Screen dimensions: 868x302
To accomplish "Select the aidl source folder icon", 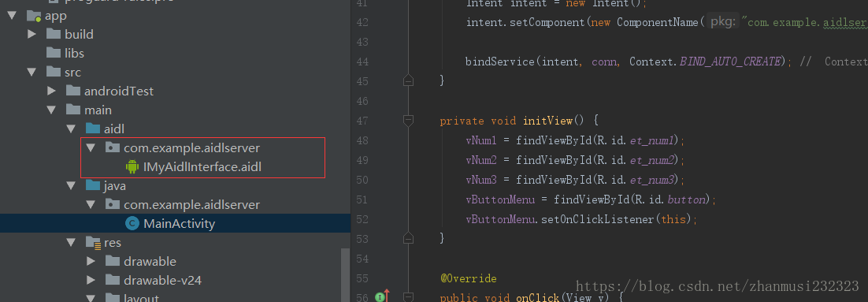I will tap(93, 129).
